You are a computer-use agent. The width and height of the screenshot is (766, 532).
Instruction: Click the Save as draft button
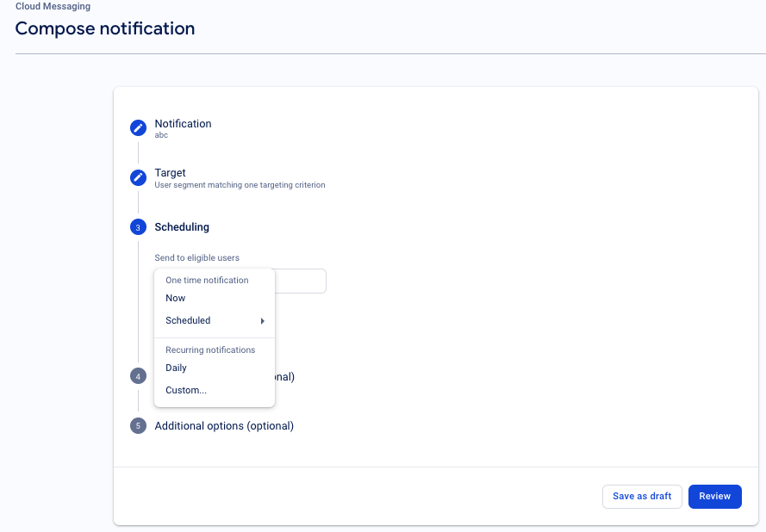tap(642, 497)
